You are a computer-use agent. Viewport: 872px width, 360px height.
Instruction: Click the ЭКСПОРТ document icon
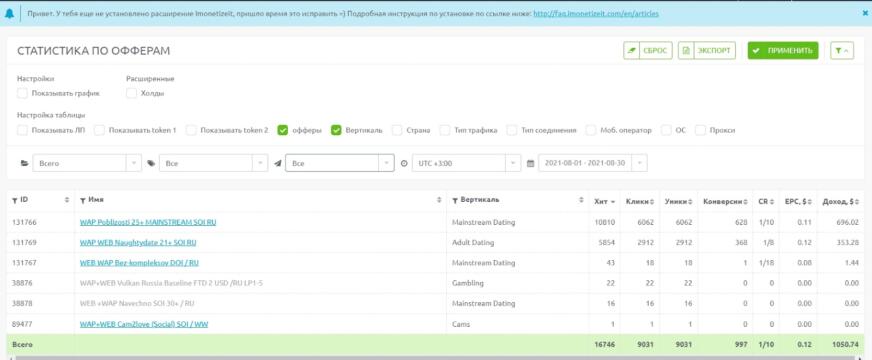pyautogui.click(x=686, y=50)
